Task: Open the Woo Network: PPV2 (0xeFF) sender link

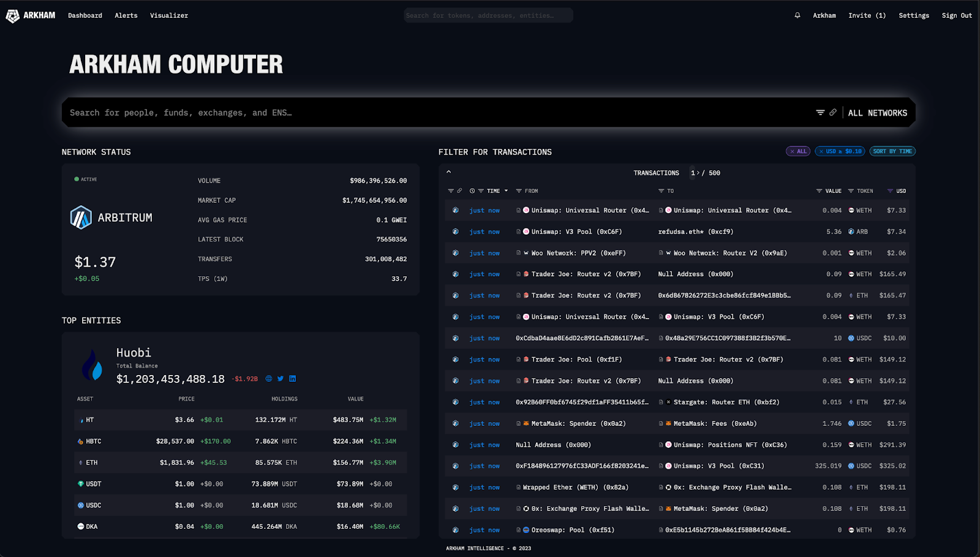Action: tap(579, 253)
